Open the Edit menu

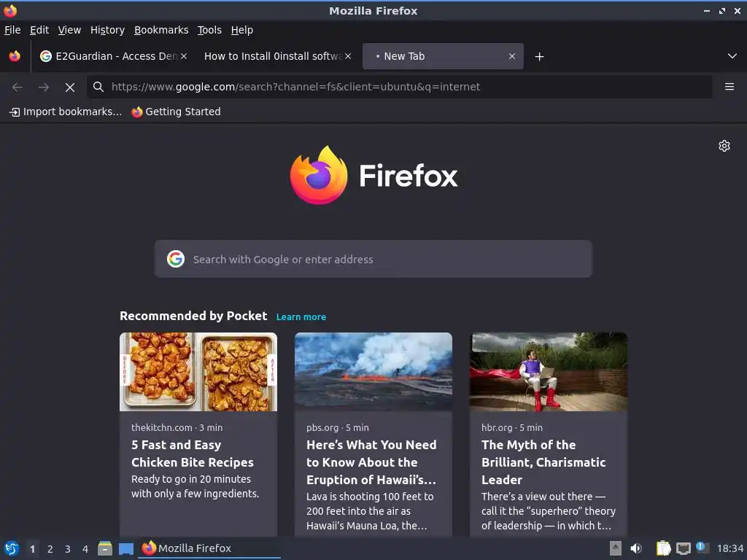pos(39,30)
